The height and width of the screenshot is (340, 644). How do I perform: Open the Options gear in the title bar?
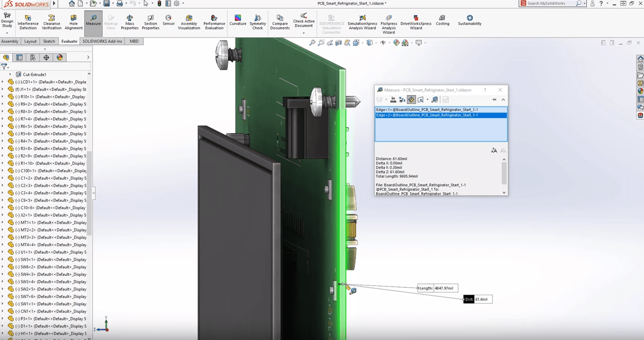(x=177, y=4)
